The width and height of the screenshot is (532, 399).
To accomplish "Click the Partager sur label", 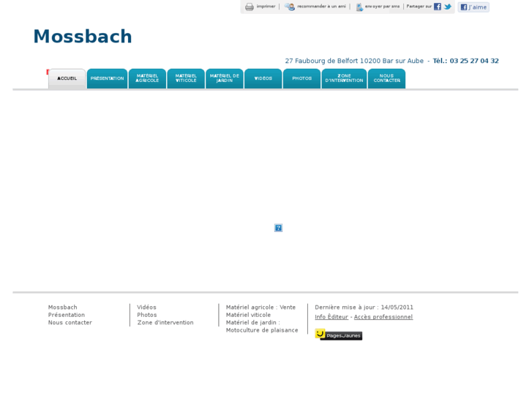I will 419,7.
